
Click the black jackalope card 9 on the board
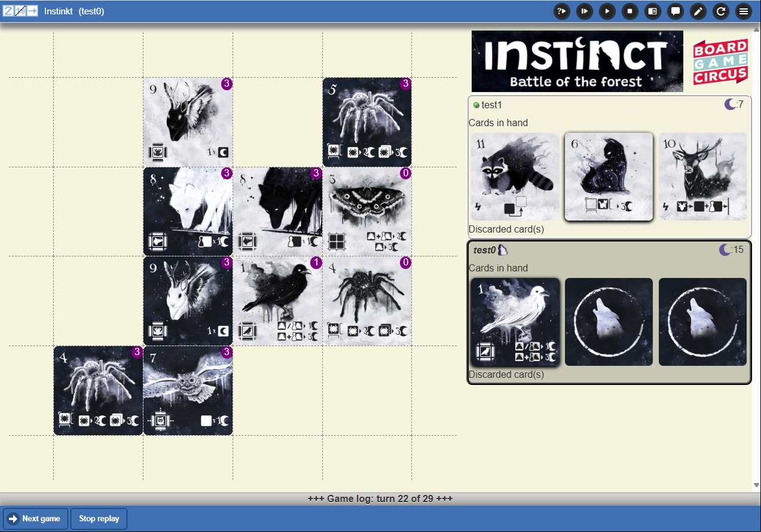[188, 122]
